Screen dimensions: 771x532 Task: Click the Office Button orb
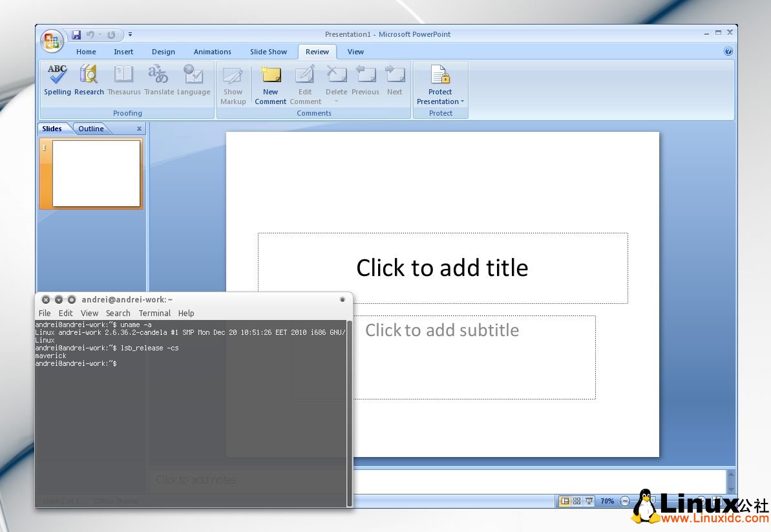point(52,41)
